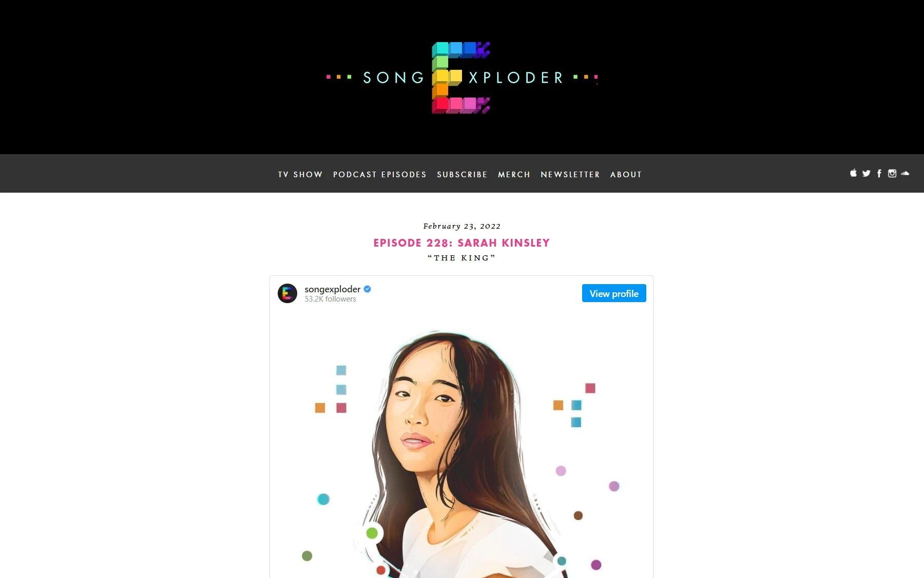
Task: Select Merch in the navigation bar
Action: point(514,175)
